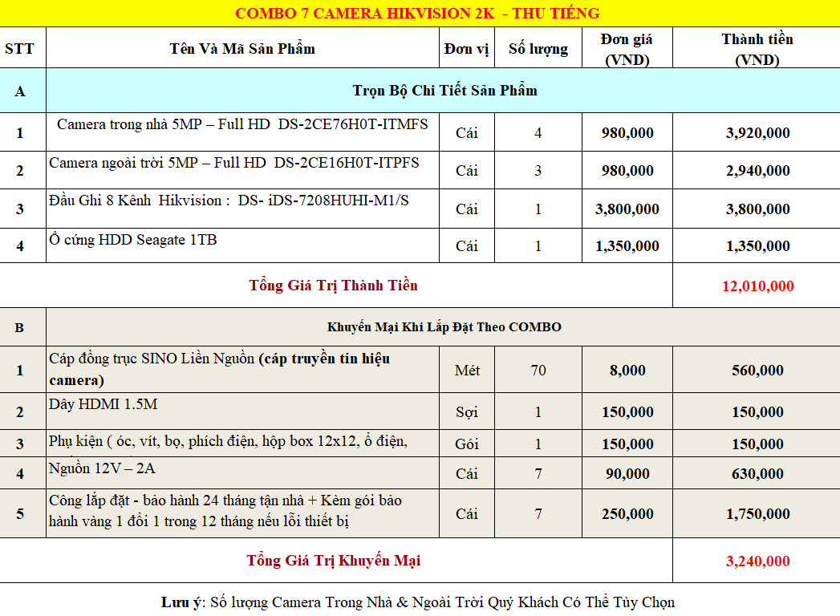Screen dimensions: 840x616
Task: Click the red 12,010,000 grand total
Action: tap(759, 286)
